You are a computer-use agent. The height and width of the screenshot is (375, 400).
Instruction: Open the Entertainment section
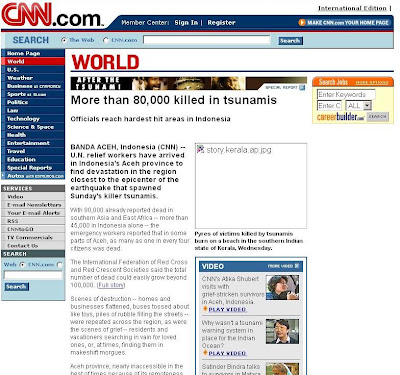33,143
